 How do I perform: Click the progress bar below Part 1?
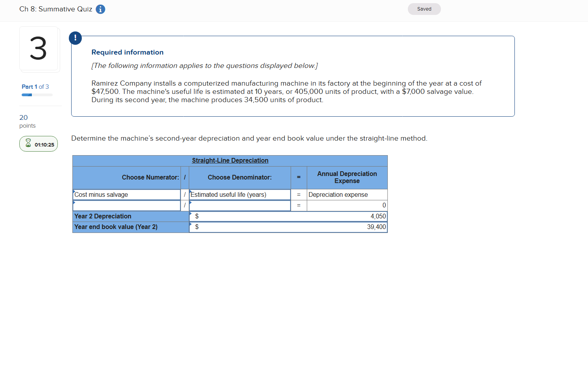click(x=37, y=95)
